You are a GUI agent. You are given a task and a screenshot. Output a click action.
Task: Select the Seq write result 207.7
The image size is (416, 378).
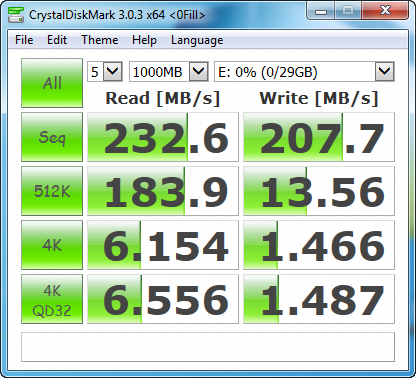pos(319,137)
